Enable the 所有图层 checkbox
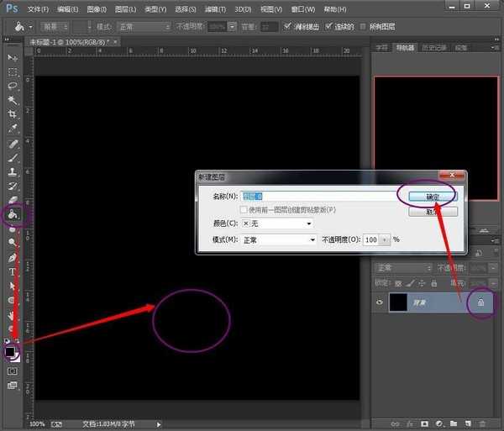504x431 pixels. pyautogui.click(x=366, y=27)
